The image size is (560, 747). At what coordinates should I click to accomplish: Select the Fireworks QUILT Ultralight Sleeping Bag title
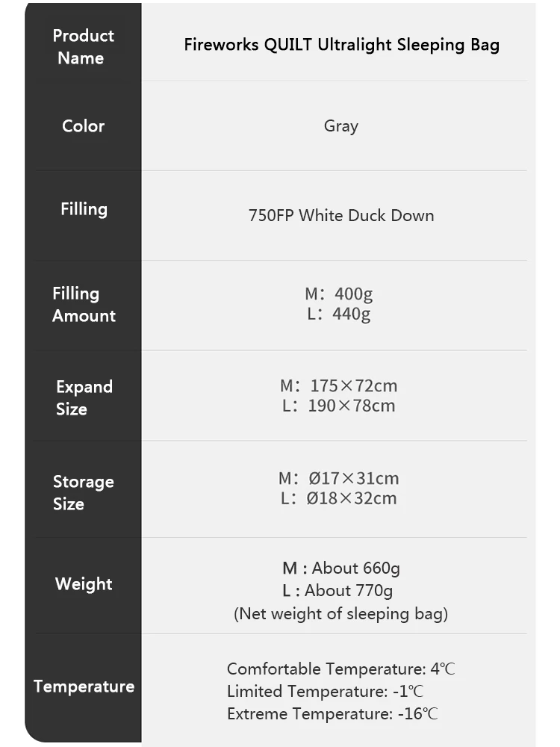[341, 45]
